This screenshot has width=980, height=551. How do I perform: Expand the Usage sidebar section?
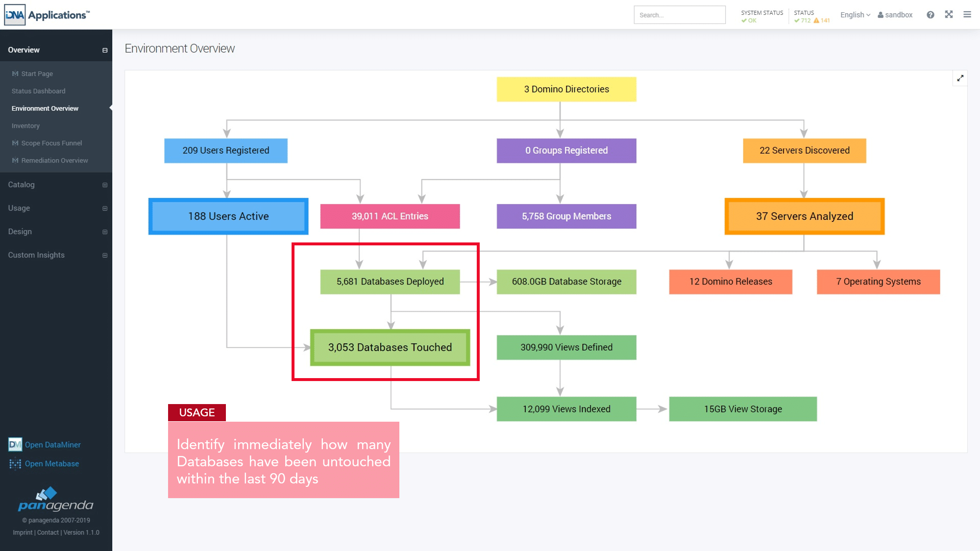(104, 209)
